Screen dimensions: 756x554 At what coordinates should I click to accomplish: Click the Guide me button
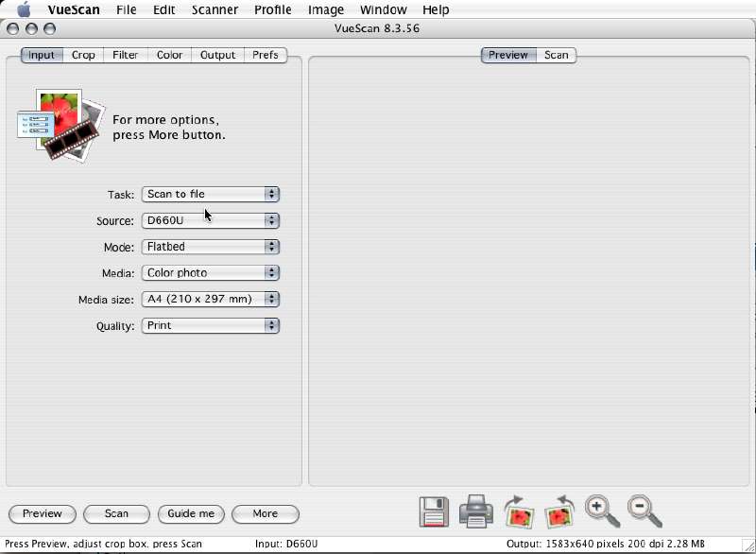(x=191, y=514)
